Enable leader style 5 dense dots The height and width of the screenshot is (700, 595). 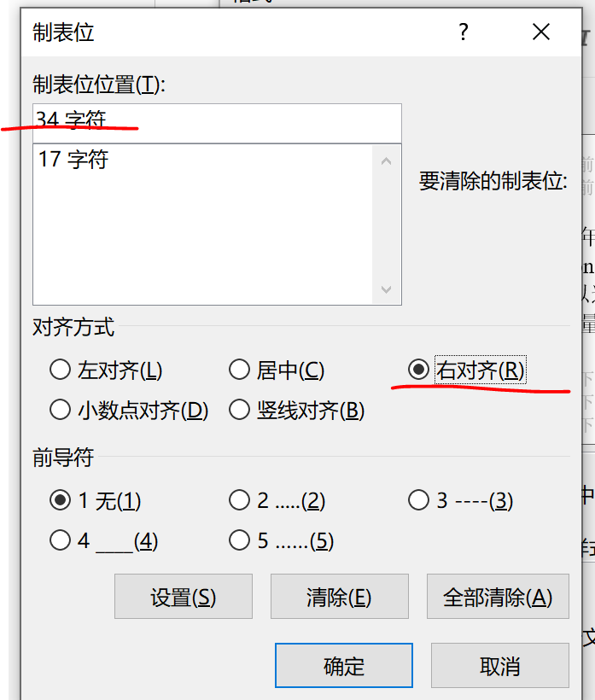240,540
